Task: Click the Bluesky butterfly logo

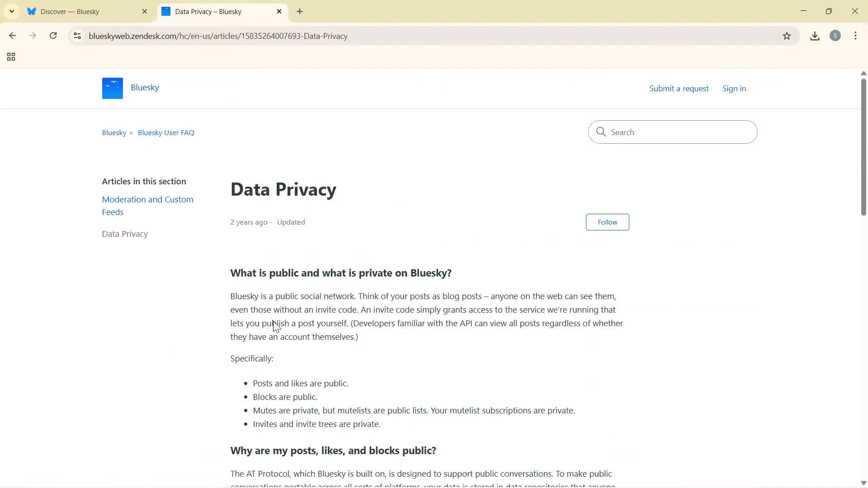Action: (112, 88)
